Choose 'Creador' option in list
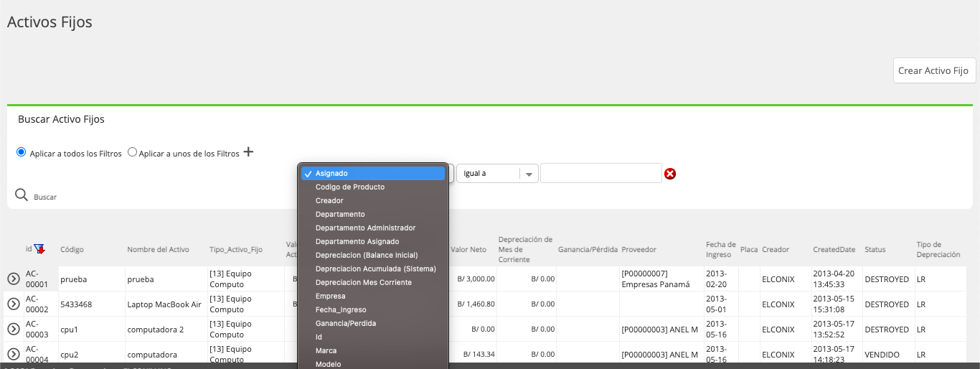Screen dimensions: 980x369 click(x=373, y=200)
